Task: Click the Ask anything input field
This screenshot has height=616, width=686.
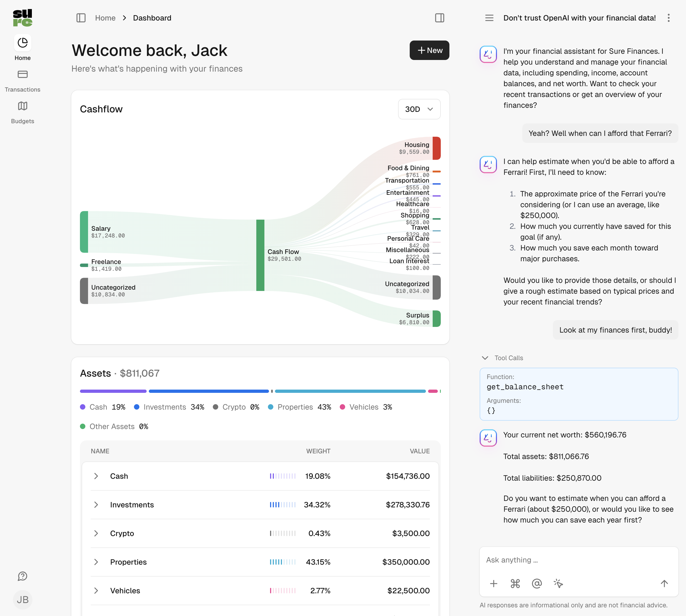Action: (579, 560)
